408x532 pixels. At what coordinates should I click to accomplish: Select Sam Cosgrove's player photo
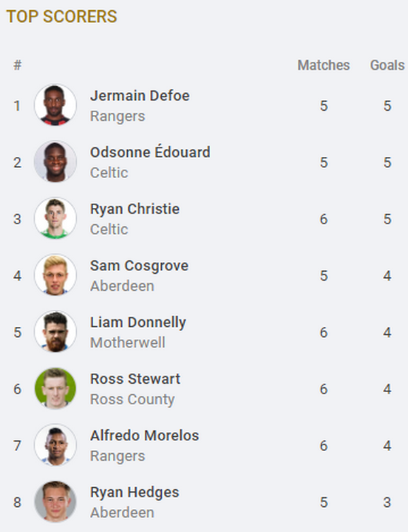click(55, 275)
